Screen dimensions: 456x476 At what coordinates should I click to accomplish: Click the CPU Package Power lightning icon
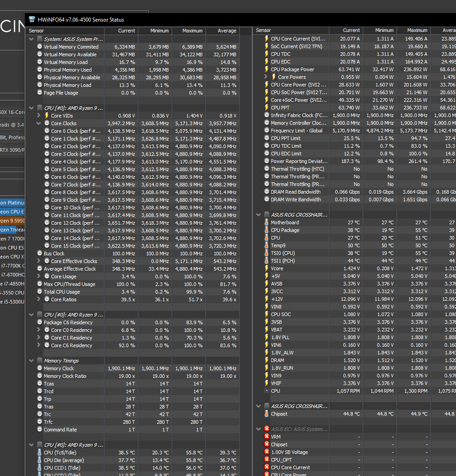[266, 69]
